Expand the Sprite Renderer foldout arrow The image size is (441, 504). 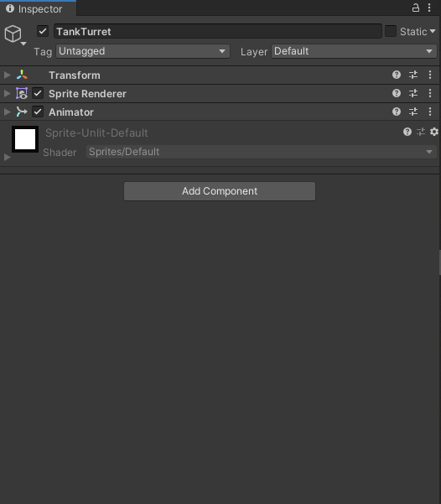[7, 94]
